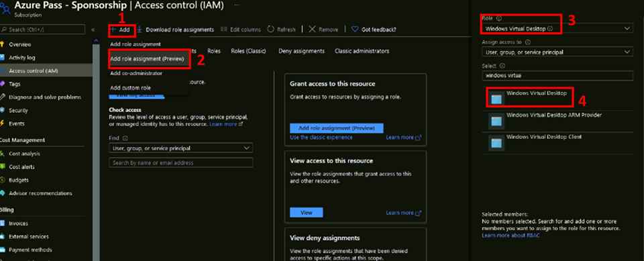This screenshot has width=644, height=261.
Task: Focus the Search (Ctrl+/) box
Action: coord(43,30)
